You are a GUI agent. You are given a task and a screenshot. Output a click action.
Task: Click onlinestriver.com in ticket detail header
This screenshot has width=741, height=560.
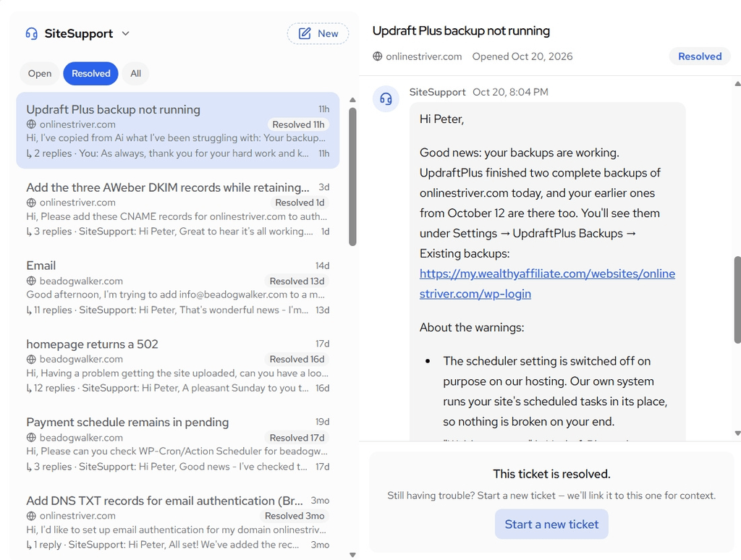424,56
